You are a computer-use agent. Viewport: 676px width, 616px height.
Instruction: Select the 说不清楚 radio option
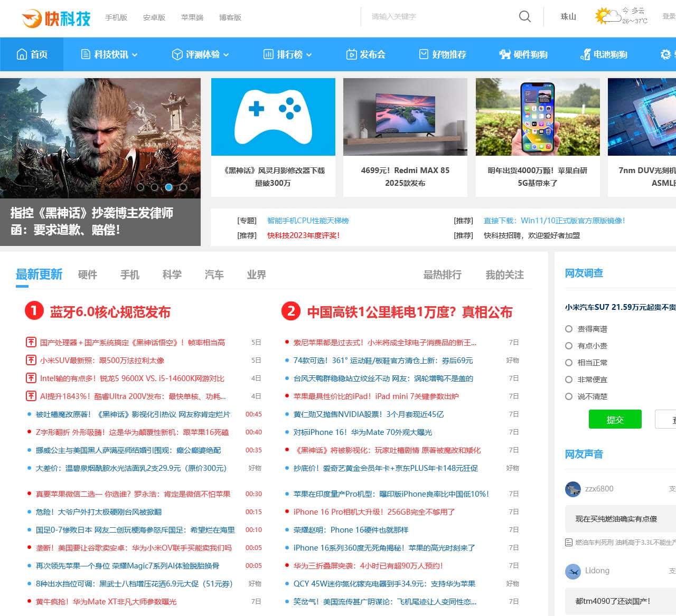[569, 396]
